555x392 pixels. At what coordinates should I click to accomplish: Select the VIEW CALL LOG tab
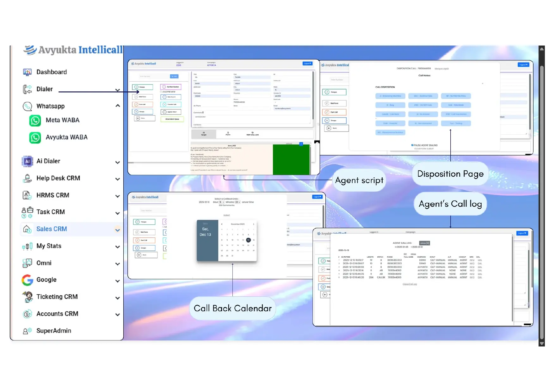(x=252, y=134)
